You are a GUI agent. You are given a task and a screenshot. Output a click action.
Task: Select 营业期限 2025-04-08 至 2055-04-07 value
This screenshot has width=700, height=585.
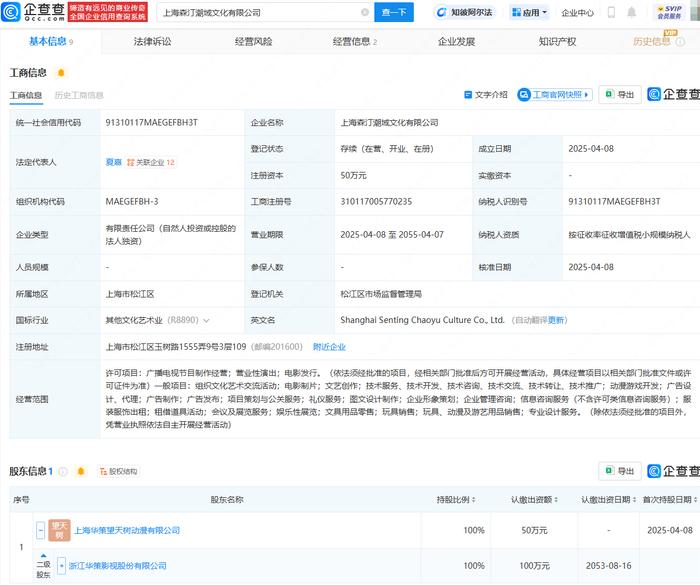pyautogui.click(x=392, y=234)
